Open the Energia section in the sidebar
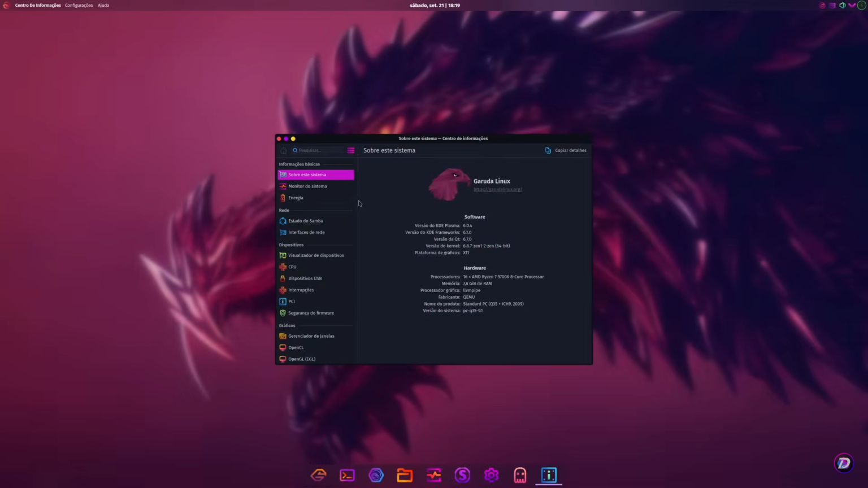Viewport: 868px width, 488px height. [296, 198]
